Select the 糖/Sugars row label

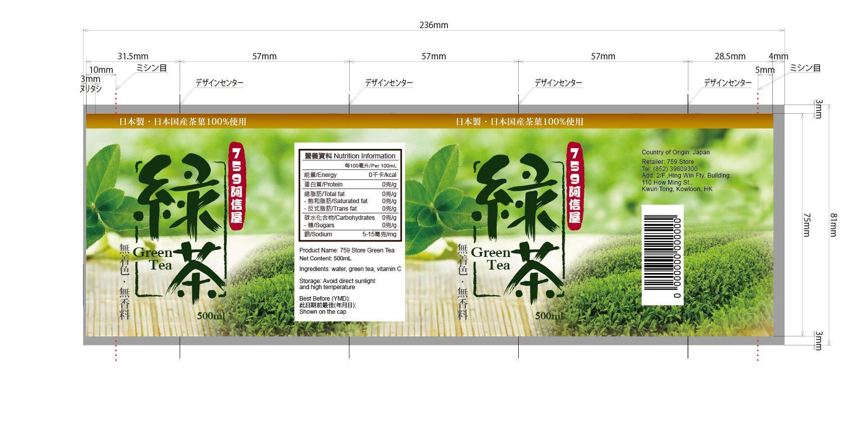pyautogui.click(x=319, y=225)
